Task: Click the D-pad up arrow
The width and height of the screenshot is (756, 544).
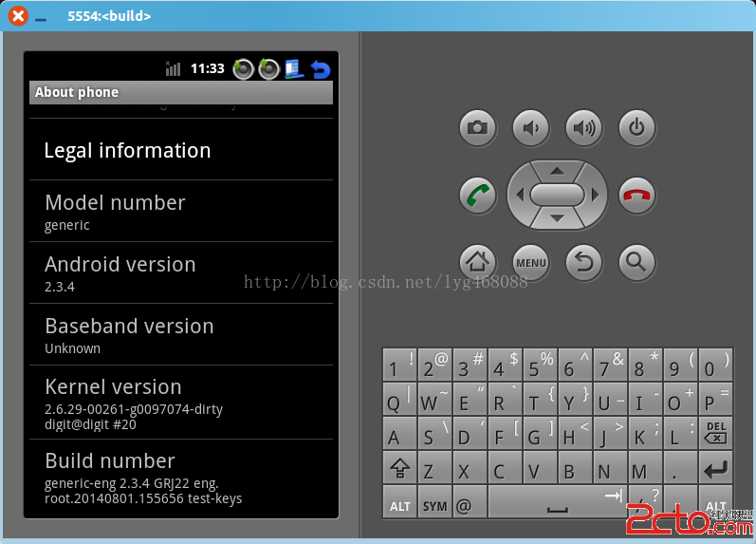Action: pos(558,171)
